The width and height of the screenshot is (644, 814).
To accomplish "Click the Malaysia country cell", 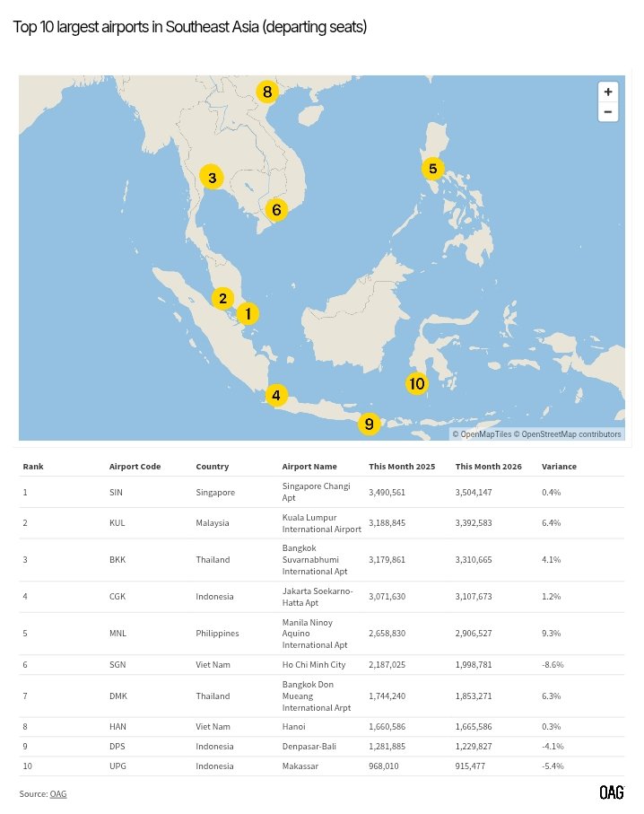I will pyautogui.click(x=213, y=522).
